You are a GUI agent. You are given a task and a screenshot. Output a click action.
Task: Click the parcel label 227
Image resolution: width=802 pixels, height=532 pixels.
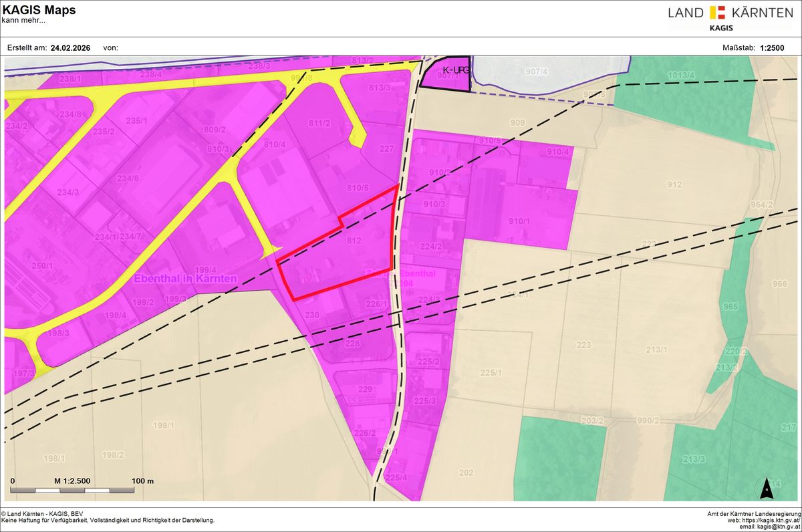[x=386, y=149]
